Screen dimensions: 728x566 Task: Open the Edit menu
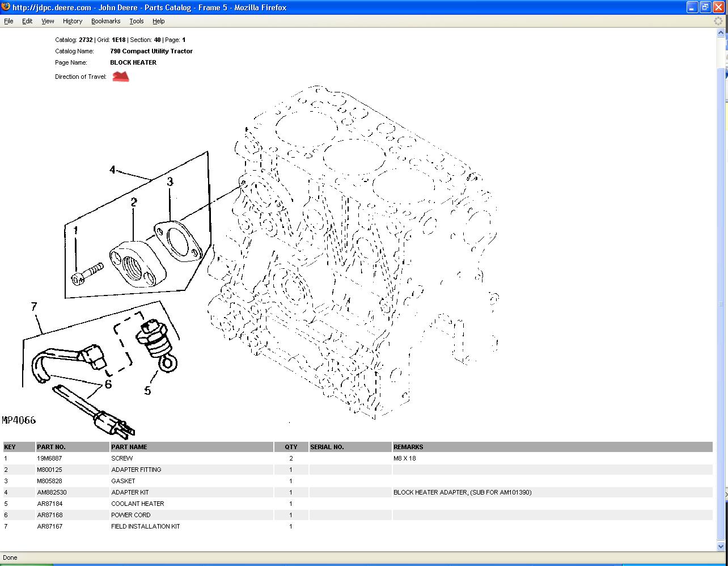pyautogui.click(x=27, y=21)
